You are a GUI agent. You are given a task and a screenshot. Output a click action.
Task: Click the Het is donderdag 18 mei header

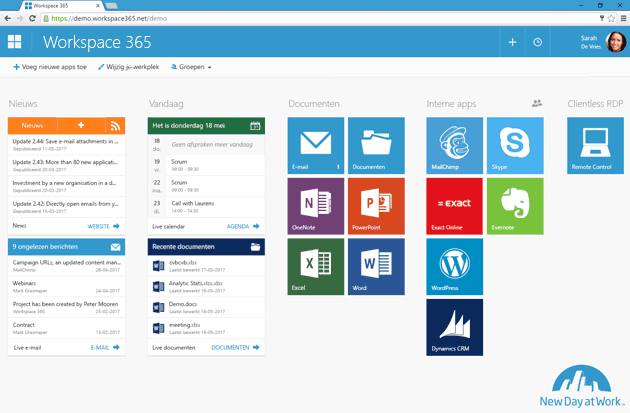coord(206,126)
